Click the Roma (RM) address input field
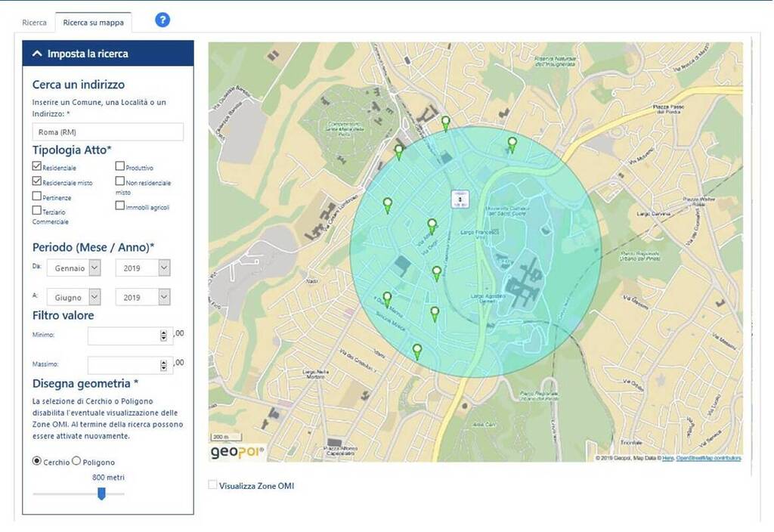The width and height of the screenshot is (774, 532). tap(107, 131)
